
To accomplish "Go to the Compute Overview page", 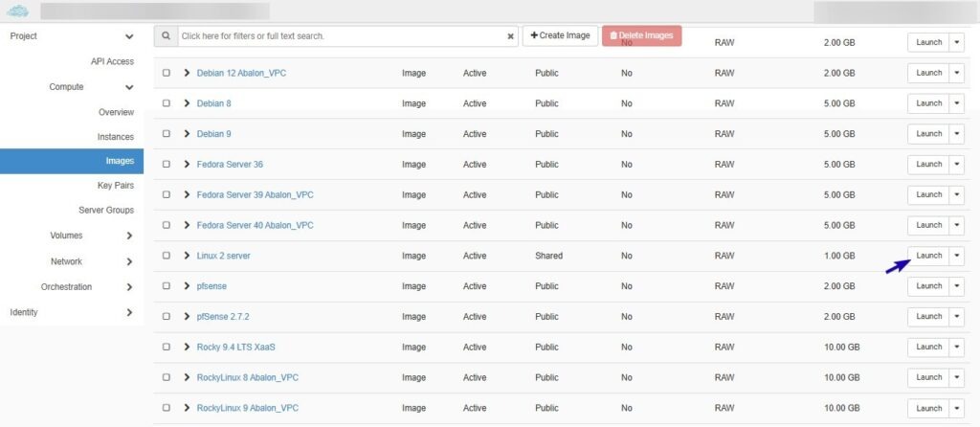I will click(116, 112).
